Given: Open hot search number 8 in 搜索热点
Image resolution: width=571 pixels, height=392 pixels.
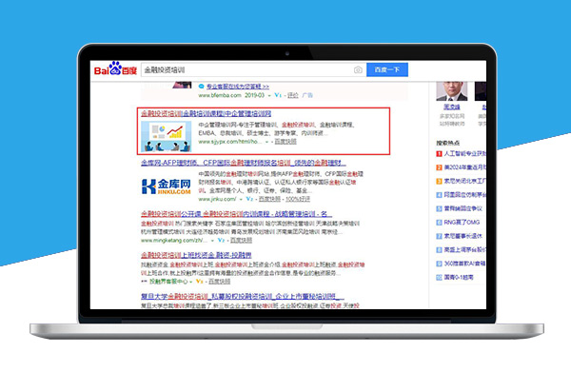Looking at the screenshot, I should pos(464,249).
